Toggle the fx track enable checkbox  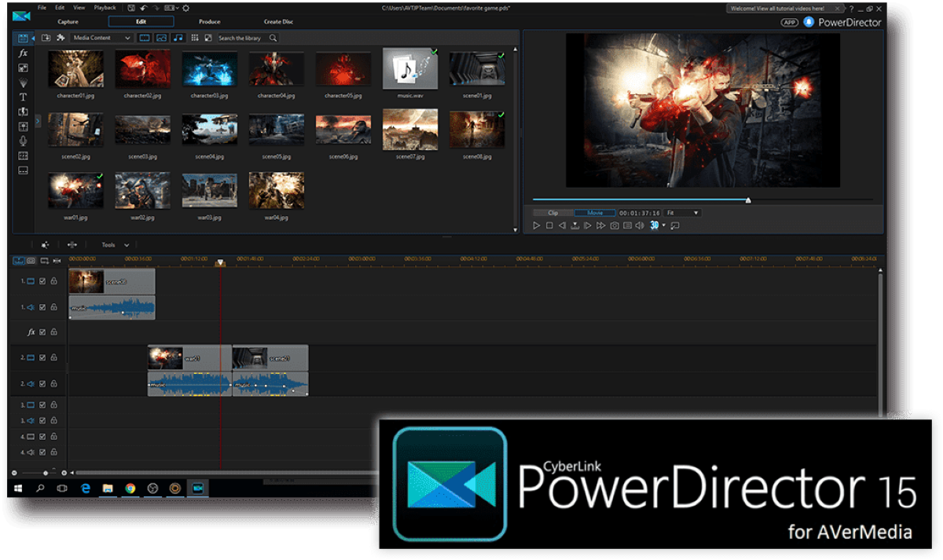(42, 331)
